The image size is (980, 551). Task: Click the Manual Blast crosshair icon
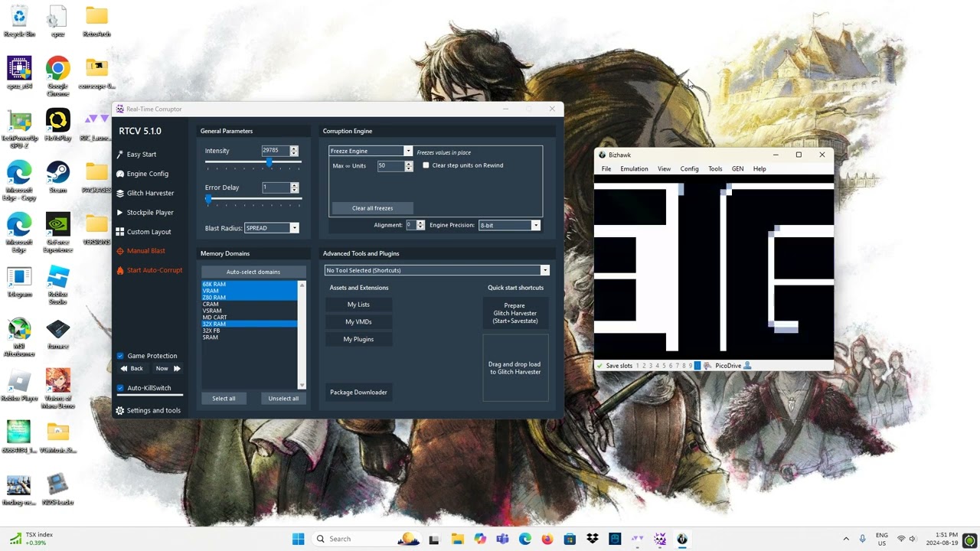pos(120,251)
